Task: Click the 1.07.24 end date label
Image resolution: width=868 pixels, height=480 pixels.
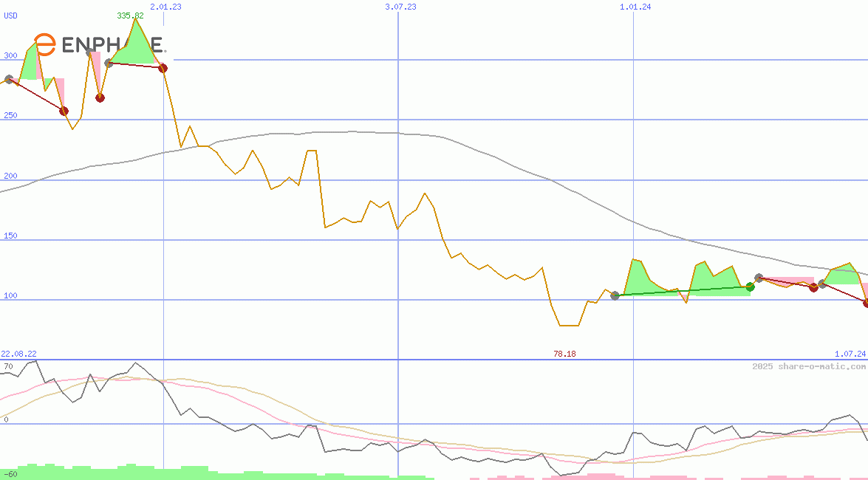Action: 850,354
